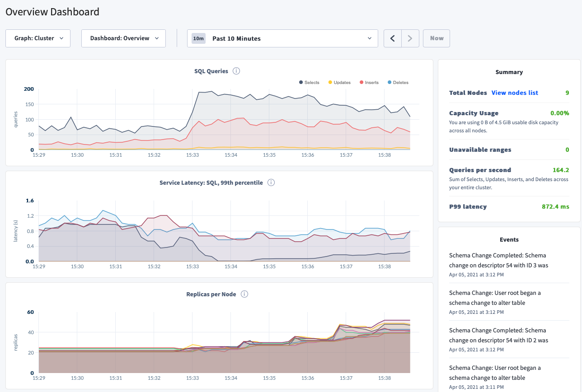This screenshot has width=582, height=392.
Task: Click the forward time interval arrow
Action: pos(410,38)
